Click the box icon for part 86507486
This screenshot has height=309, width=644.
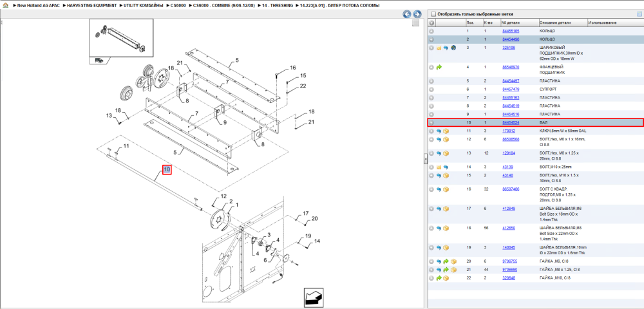pos(446,190)
